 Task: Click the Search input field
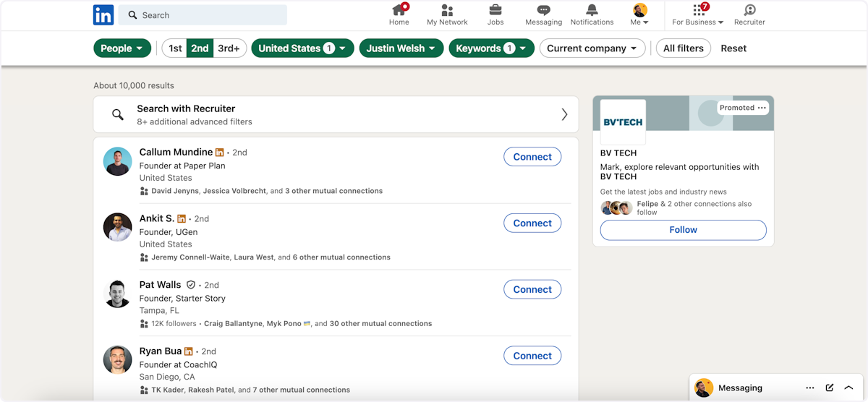(x=203, y=15)
